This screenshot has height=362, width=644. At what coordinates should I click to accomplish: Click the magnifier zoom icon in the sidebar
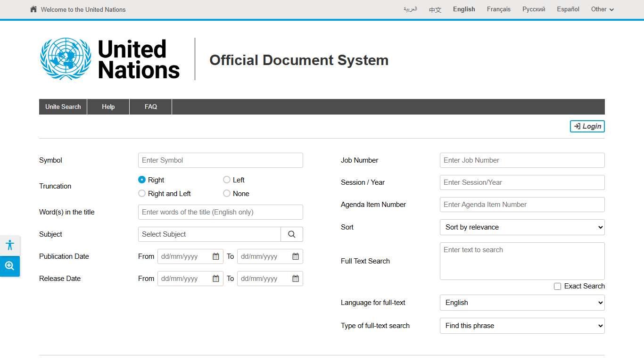(x=10, y=266)
